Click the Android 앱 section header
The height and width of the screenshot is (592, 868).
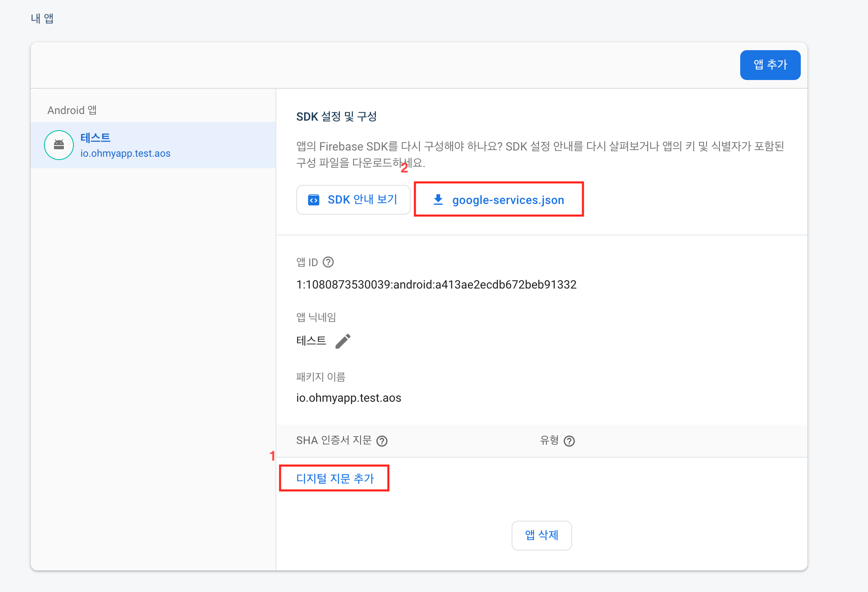(72, 110)
